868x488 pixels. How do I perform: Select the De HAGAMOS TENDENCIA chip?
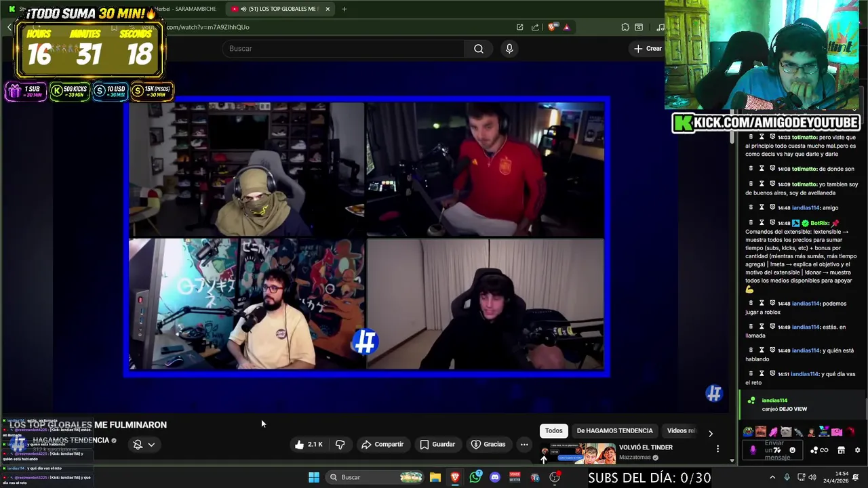pyautogui.click(x=614, y=430)
